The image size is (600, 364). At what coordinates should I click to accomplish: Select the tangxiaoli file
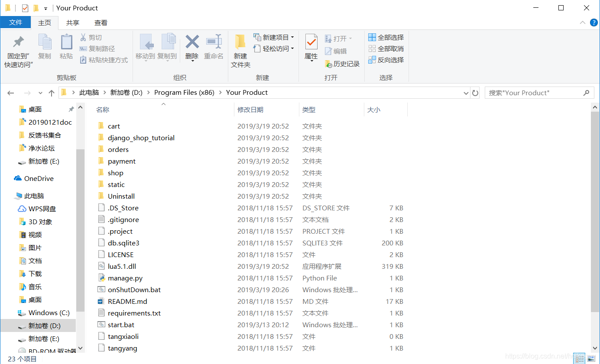tap(123, 336)
